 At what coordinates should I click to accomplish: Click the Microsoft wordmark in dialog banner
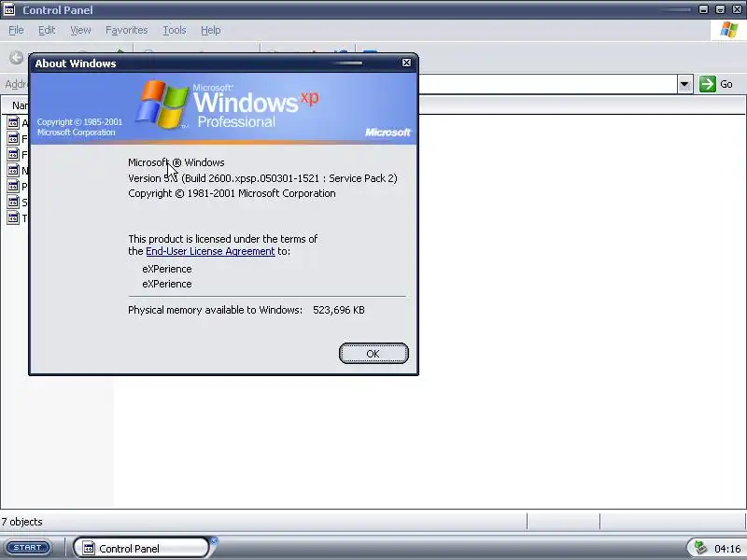[388, 132]
